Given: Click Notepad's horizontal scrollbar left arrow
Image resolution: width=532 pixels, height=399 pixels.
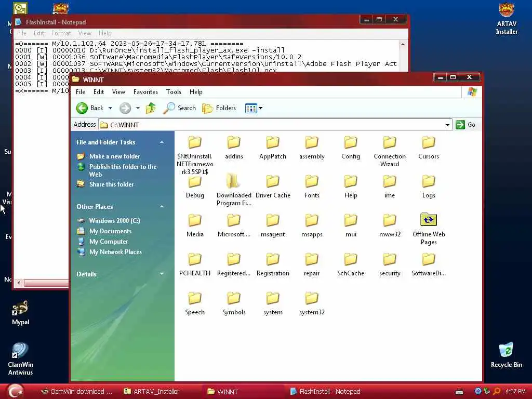Looking at the screenshot, I should click(19, 283).
